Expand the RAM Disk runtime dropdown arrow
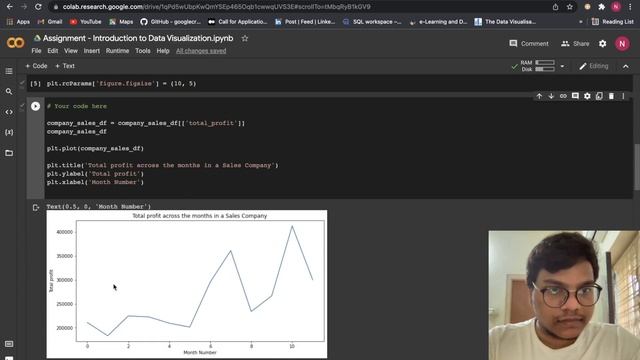 (x=562, y=66)
